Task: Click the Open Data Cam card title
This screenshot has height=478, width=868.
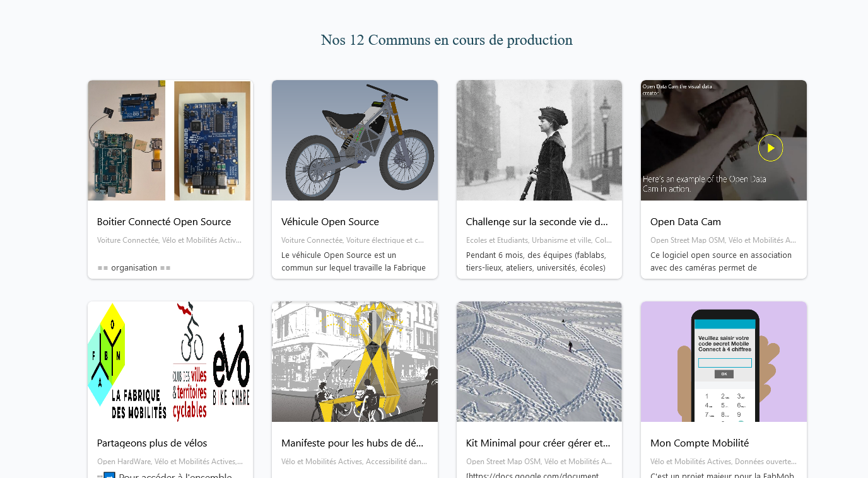Action: click(686, 222)
